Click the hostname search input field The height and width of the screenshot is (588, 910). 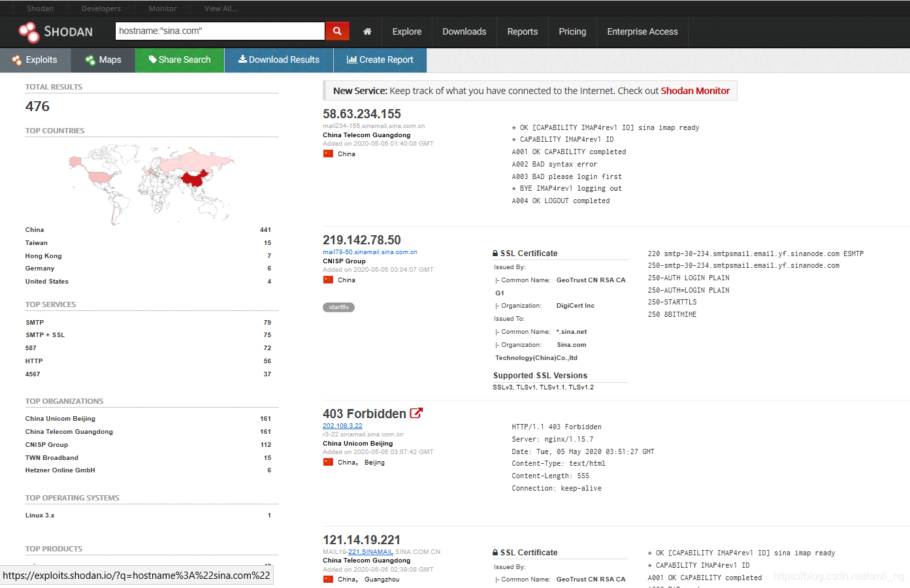click(x=219, y=31)
